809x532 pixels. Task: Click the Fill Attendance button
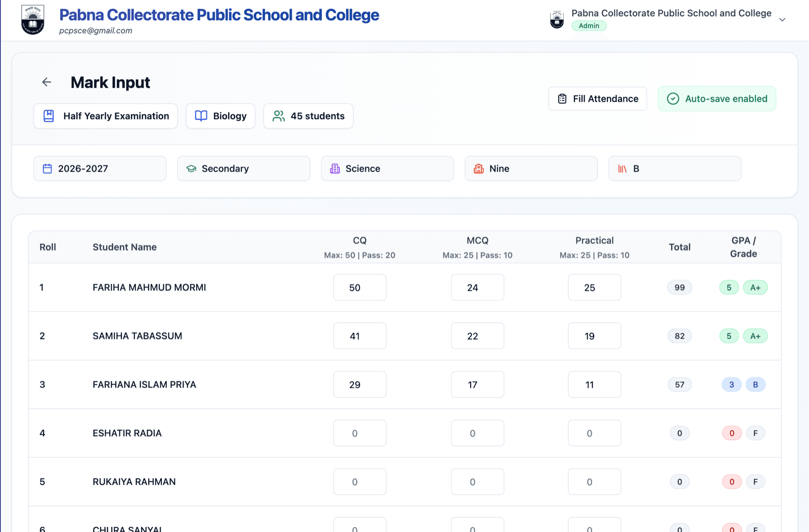pyautogui.click(x=598, y=99)
